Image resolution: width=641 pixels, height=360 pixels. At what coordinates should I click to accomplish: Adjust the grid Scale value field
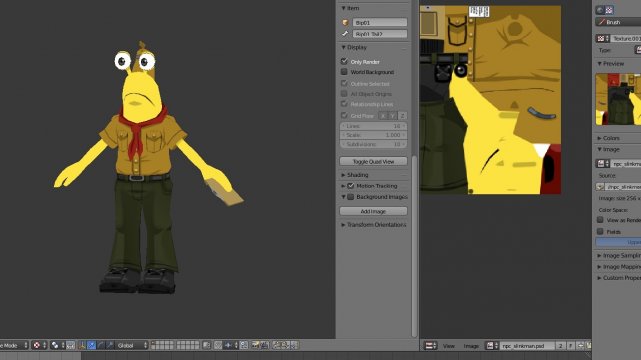(x=373, y=135)
